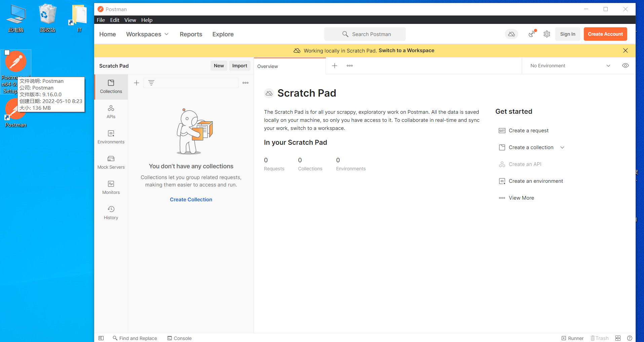Click the 0 Collections count
This screenshot has height=342, width=644.
[310, 164]
